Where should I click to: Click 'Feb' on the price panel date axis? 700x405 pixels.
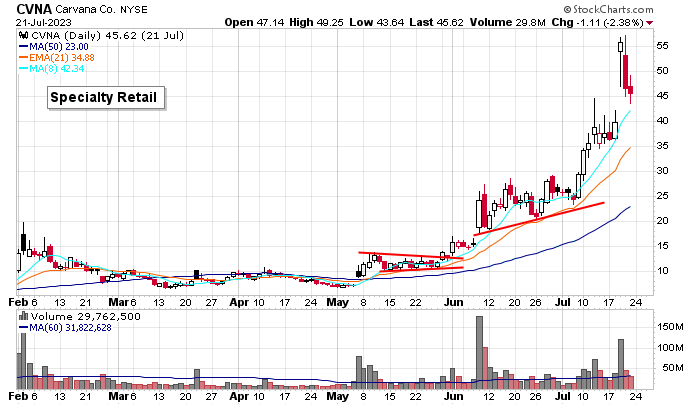click(18, 302)
